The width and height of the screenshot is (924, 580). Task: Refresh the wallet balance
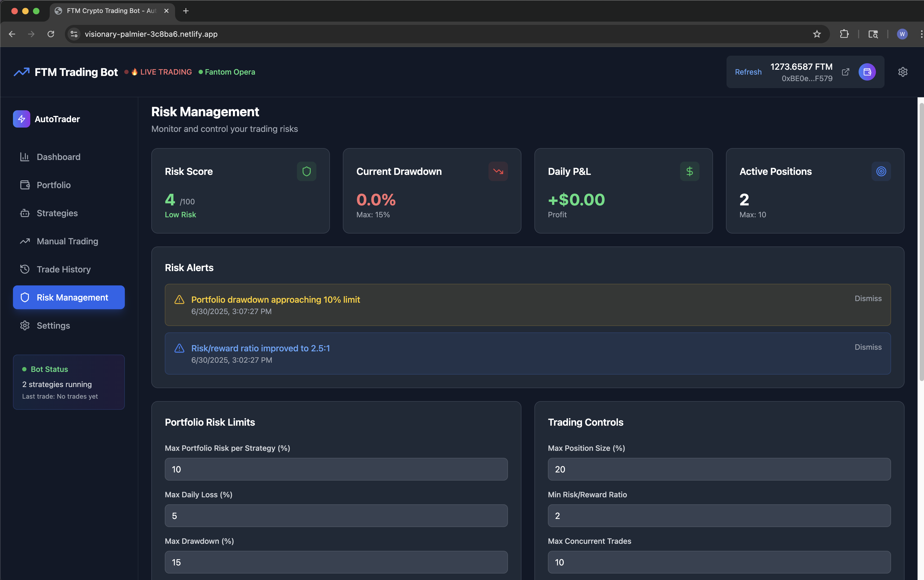point(748,72)
